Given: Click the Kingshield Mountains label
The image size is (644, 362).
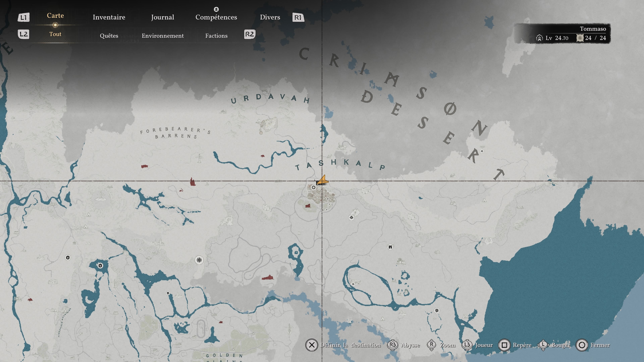Looking at the screenshot, I should pos(65,322).
